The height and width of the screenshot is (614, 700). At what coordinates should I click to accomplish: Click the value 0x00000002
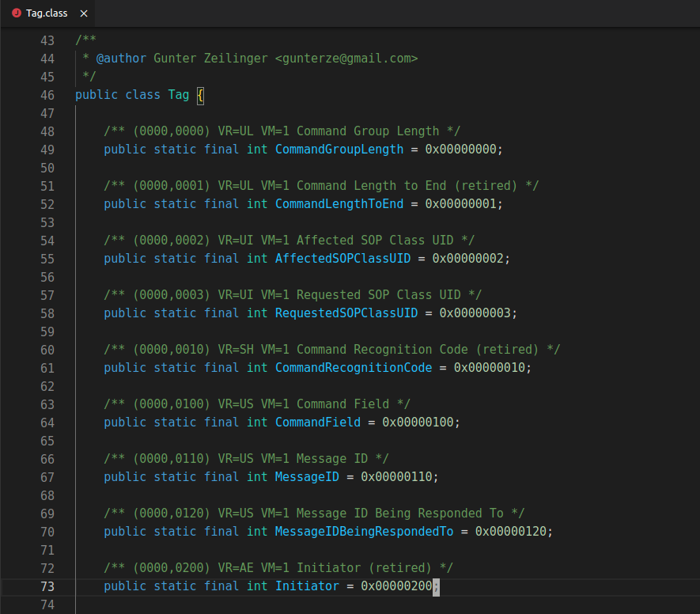click(x=468, y=258)
